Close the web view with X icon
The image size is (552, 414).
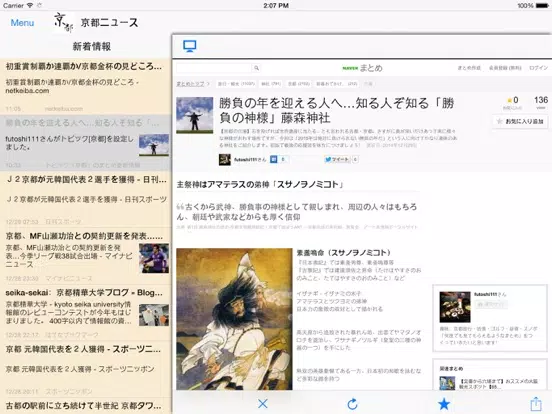(263, 403)
